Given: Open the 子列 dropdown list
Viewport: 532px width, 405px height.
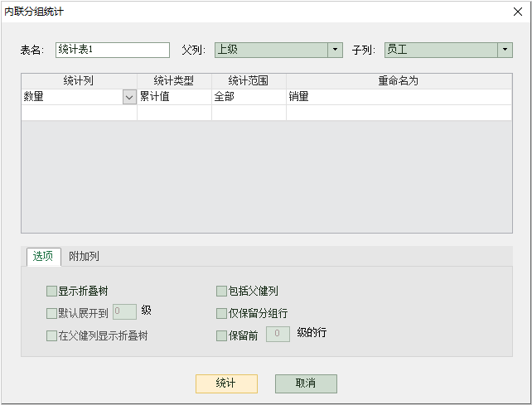Looking at the screenshot, I should [505, 50].
